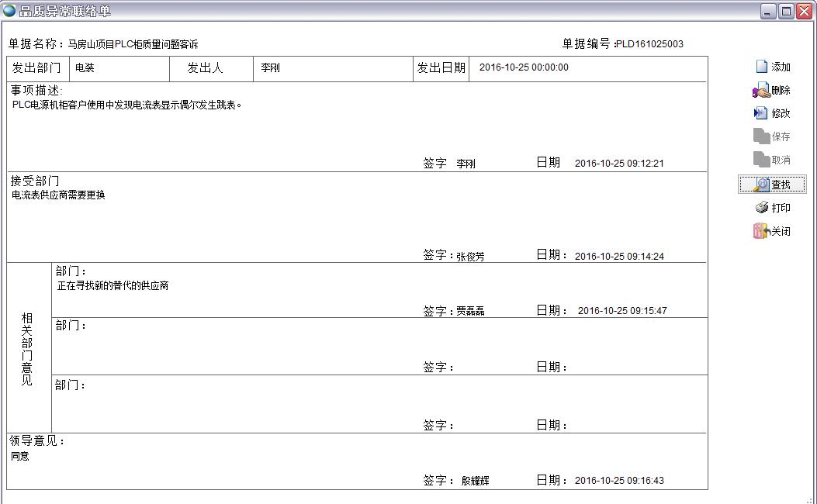Click the 关闭 (Close) icon

pos(774,231)
